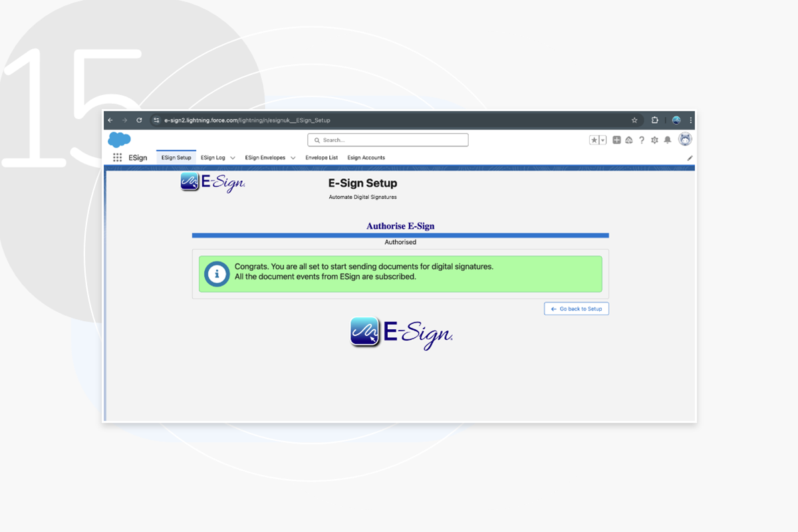Reload the page with the refresh icon
Image resolution: width=798 pixels, height=532 pixels.
pyautogui.click(x=139, y=120)
